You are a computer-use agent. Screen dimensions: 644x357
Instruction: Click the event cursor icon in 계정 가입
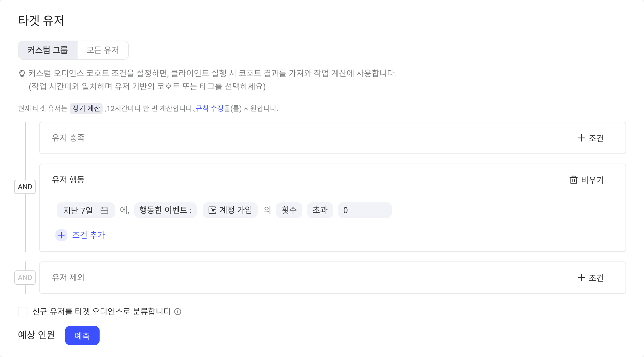point(212,210)
